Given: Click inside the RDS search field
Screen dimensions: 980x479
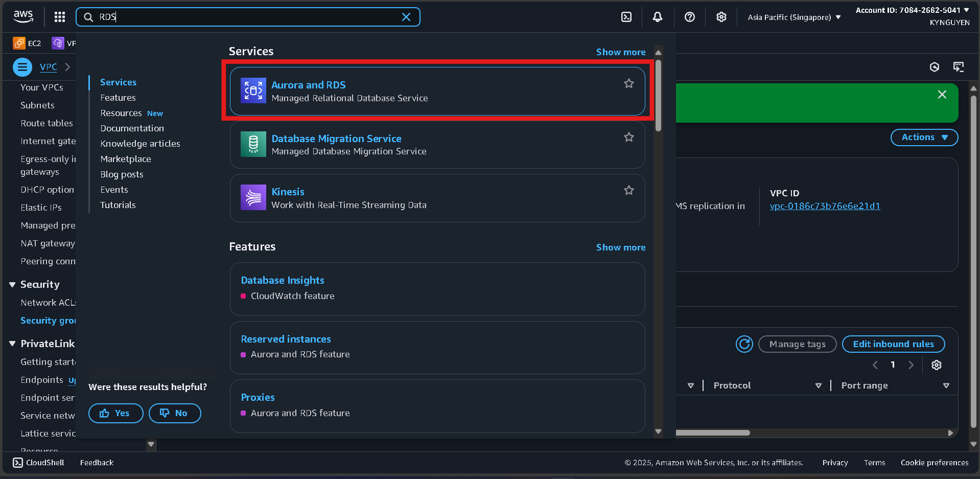Looking at the screenshot, I should tap(245, 17).
